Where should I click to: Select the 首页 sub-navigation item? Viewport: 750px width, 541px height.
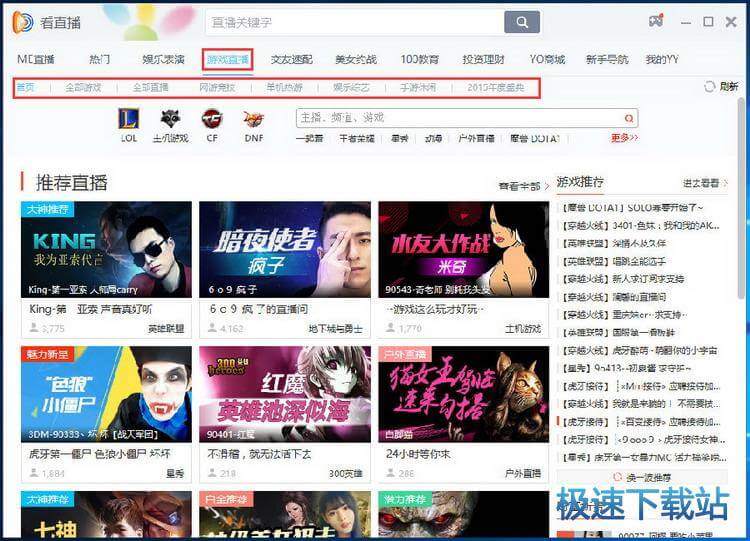point(26,88)
